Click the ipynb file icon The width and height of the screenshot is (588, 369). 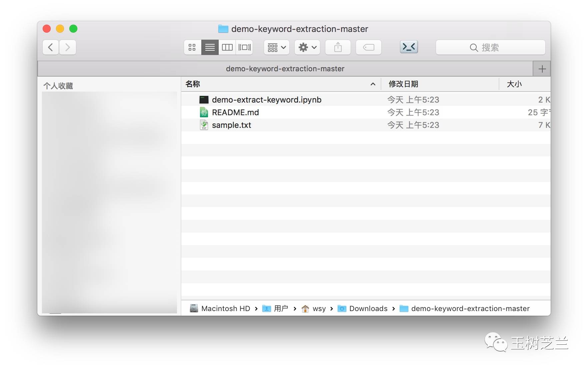204,100
